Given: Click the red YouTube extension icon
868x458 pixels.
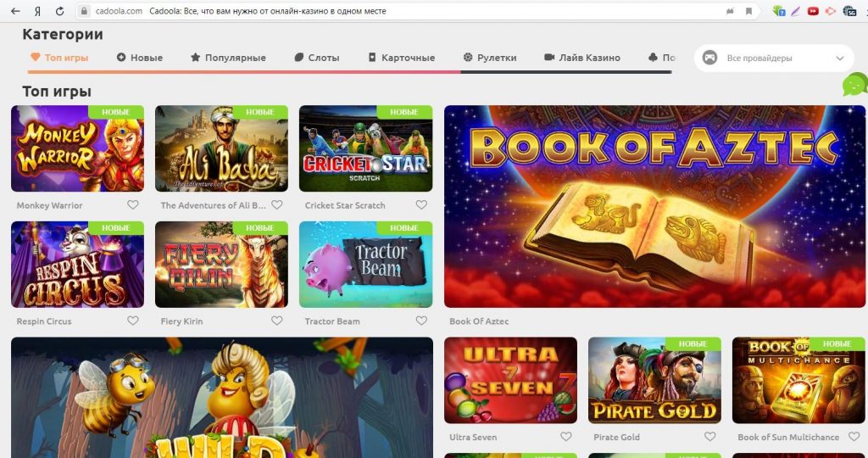Looking at the screenshot, I should [x=813, y=10].
